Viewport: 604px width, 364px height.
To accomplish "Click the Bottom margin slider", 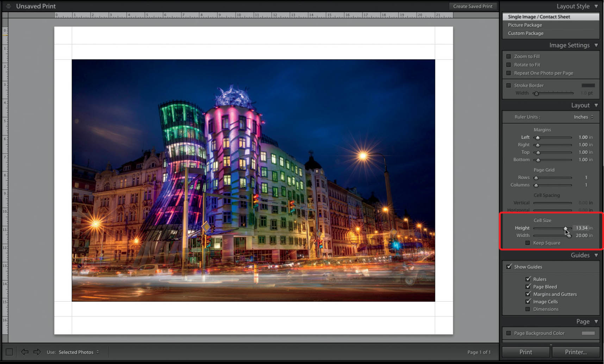I will [x=553, y=160].
